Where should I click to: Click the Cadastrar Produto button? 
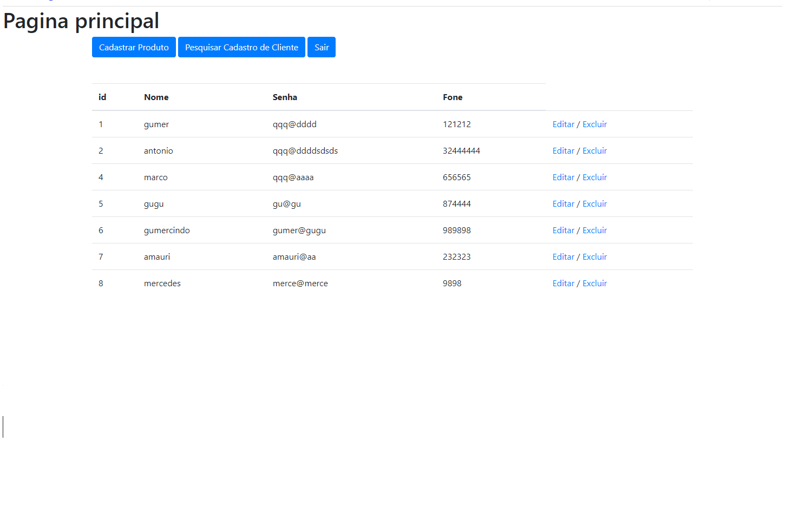[134, 47]
